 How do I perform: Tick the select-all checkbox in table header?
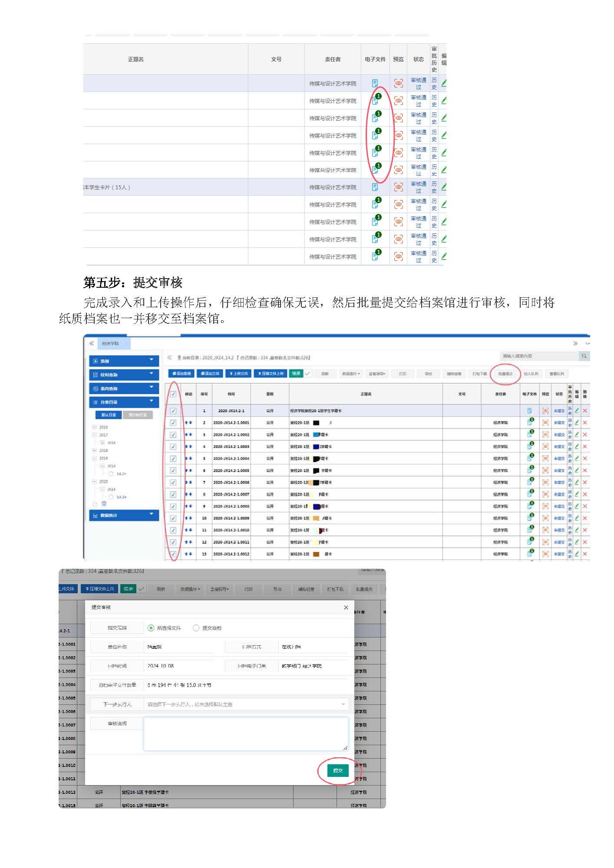point(173,394)
